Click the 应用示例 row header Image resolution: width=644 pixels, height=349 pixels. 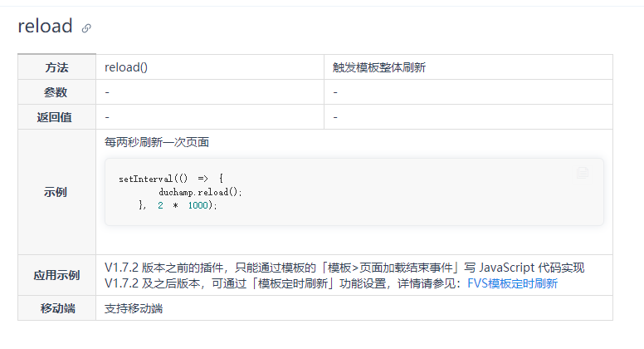pos(57,276)
